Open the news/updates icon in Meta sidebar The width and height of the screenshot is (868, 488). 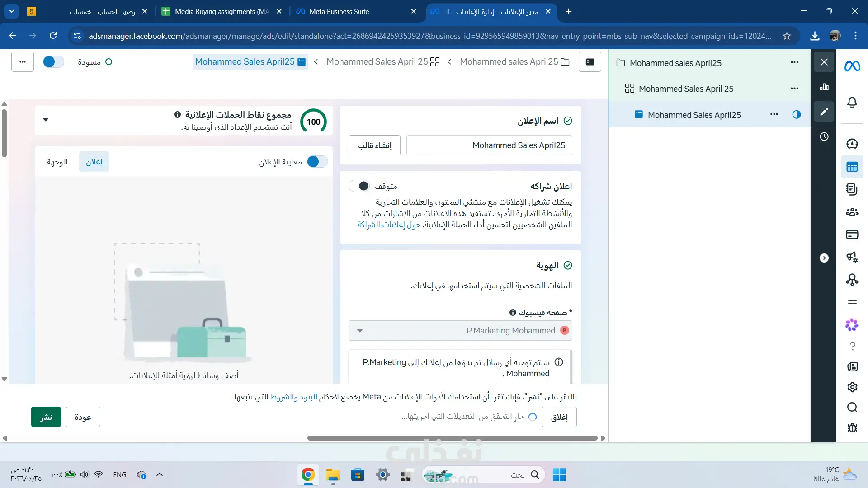[852, 366]
